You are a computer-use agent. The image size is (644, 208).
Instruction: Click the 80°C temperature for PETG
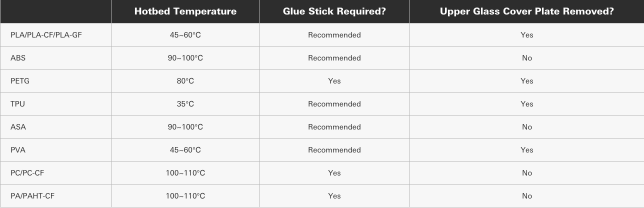pyautogui.click(x=185, y=81)
